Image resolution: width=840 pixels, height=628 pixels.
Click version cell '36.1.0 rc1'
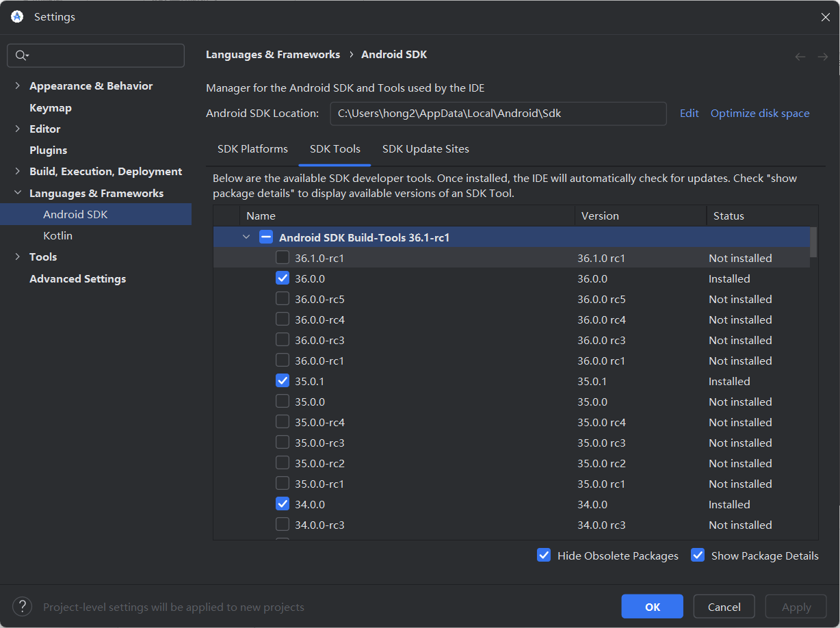click(x=601, y=258)
